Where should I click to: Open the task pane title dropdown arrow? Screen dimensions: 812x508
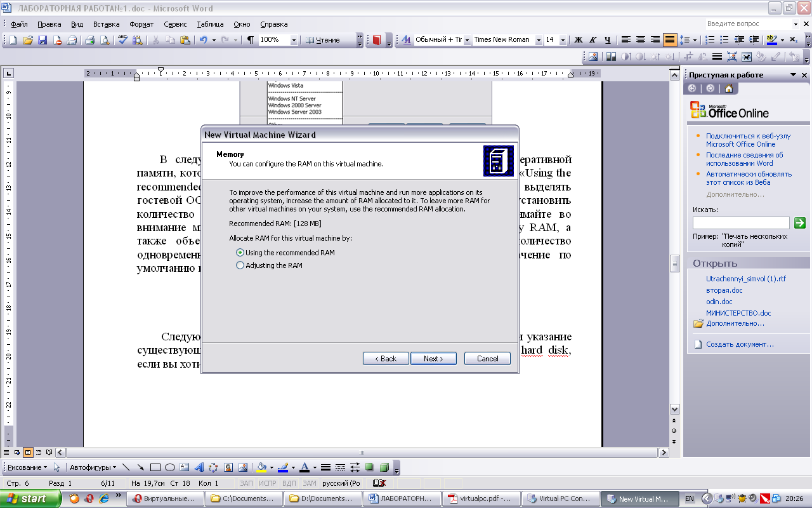[x=793, y=75]
